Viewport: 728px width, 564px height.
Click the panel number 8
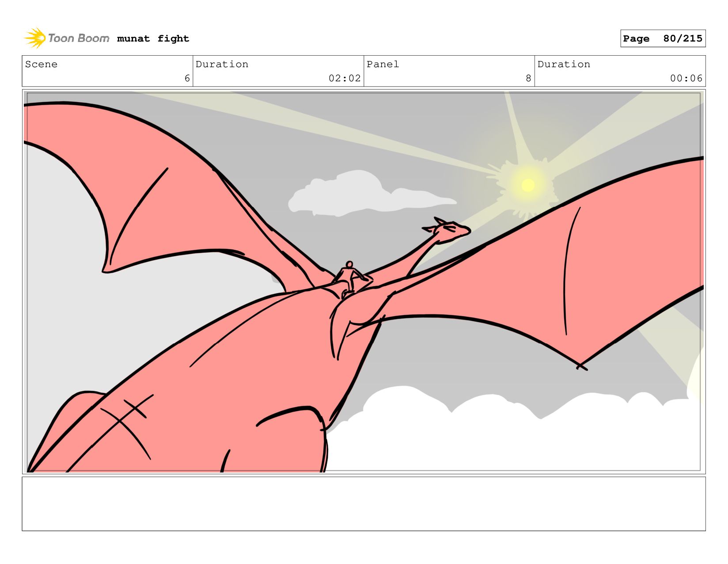point(528,78)
